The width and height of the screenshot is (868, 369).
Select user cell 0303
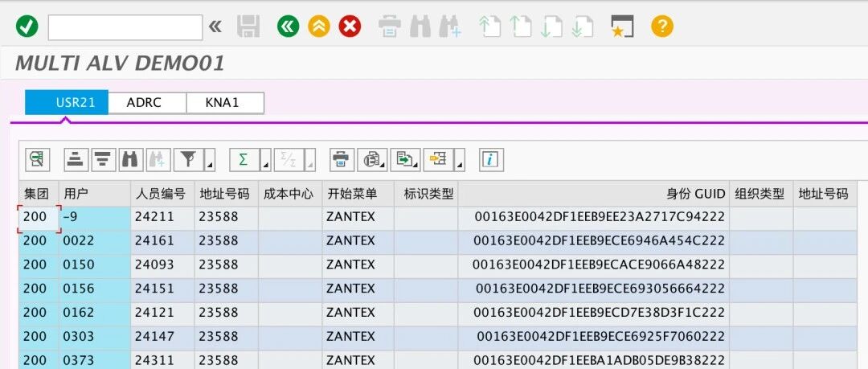pyautogui.click(x=95, y=336)
